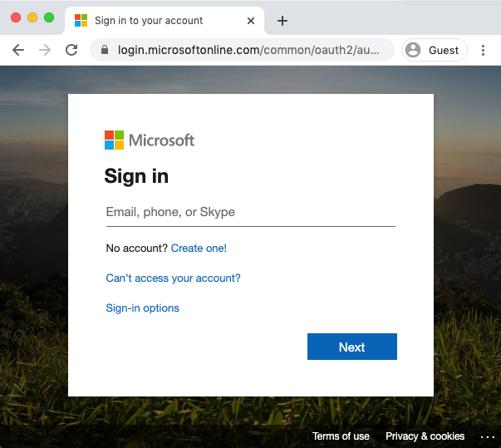The image size is (501, 448).
Task: Click the padlock site info icon
Action: pyautogui.click(x=105, y=50)
